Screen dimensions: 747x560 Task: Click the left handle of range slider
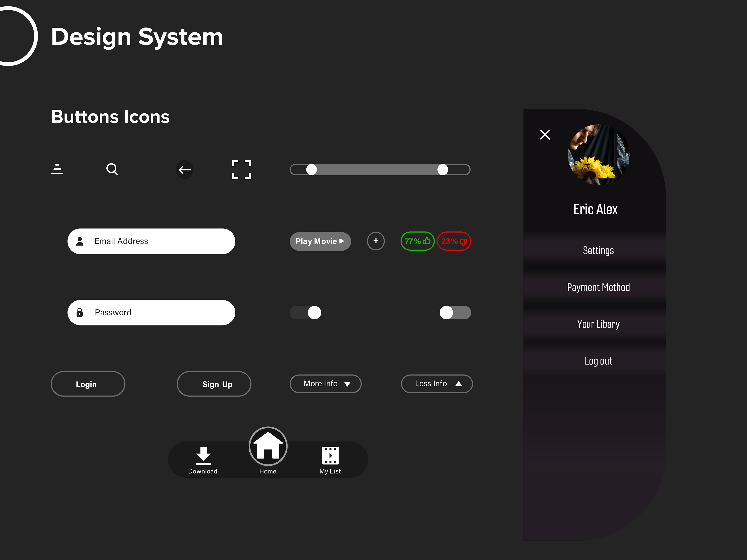pyautogui.click(x=311, y=169)
